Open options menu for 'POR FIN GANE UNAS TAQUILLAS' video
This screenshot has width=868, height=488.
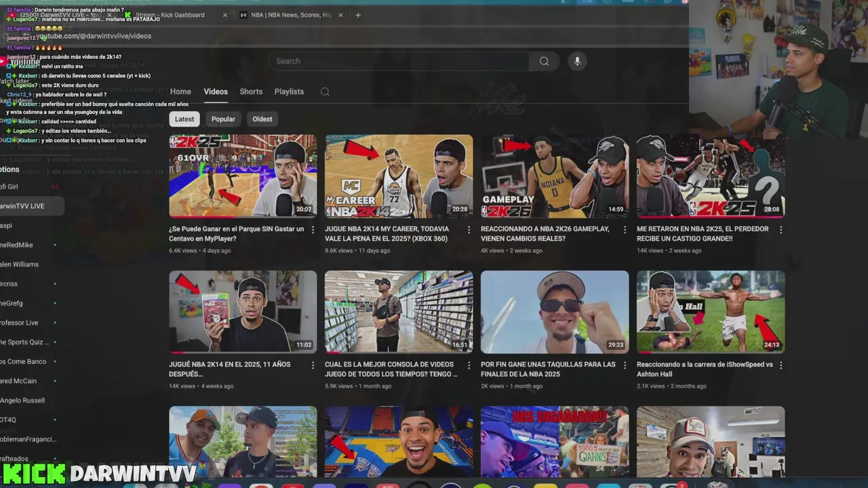[x=625, y=365]
